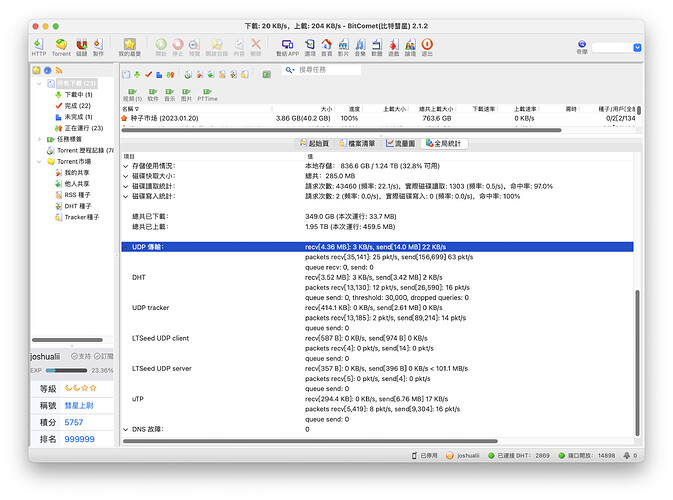This screenshot has width=673, height=500.
Task: Collapse the 存儲使用情況 row
Action: (x=125, y=166)
